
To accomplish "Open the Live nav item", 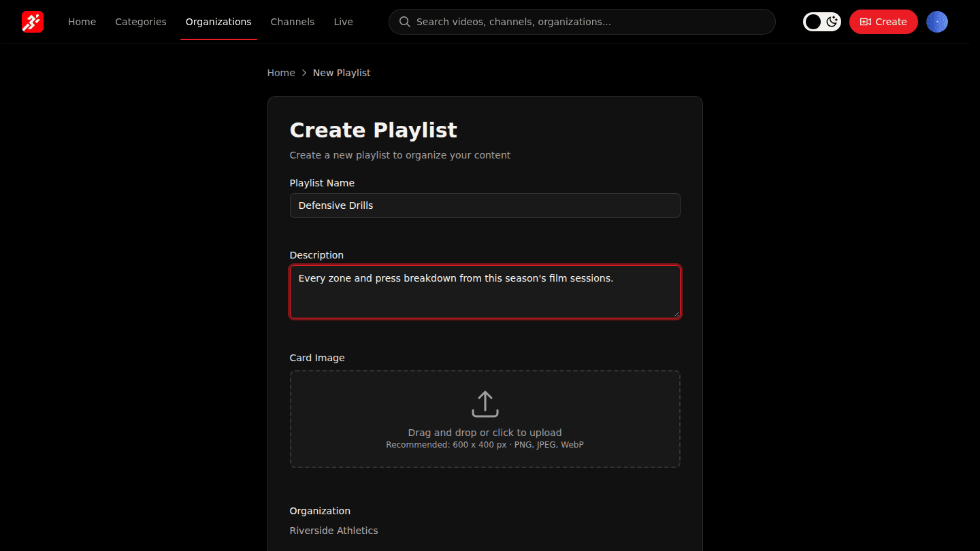I will pos(343,22).
